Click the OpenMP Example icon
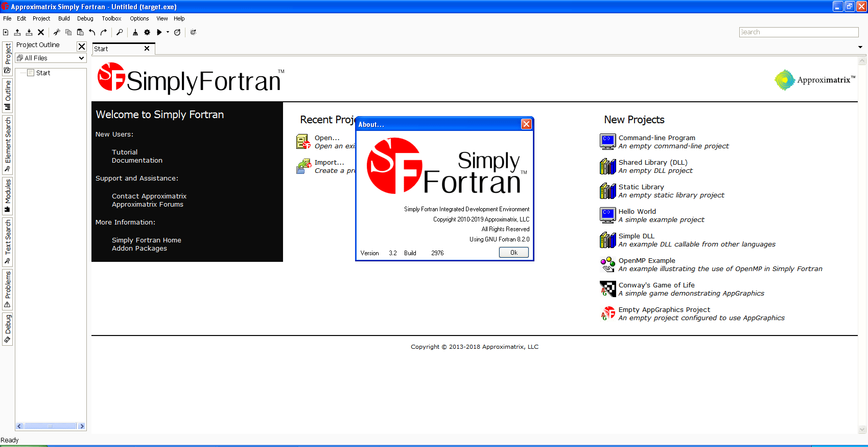868x447 pixels. click(x=607, y=264)
